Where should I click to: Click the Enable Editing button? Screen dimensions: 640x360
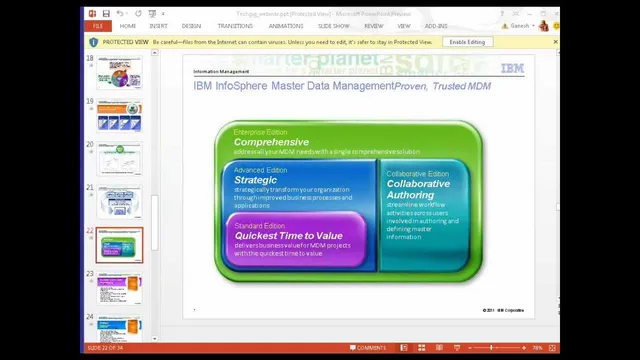click(x=467, y=42)
